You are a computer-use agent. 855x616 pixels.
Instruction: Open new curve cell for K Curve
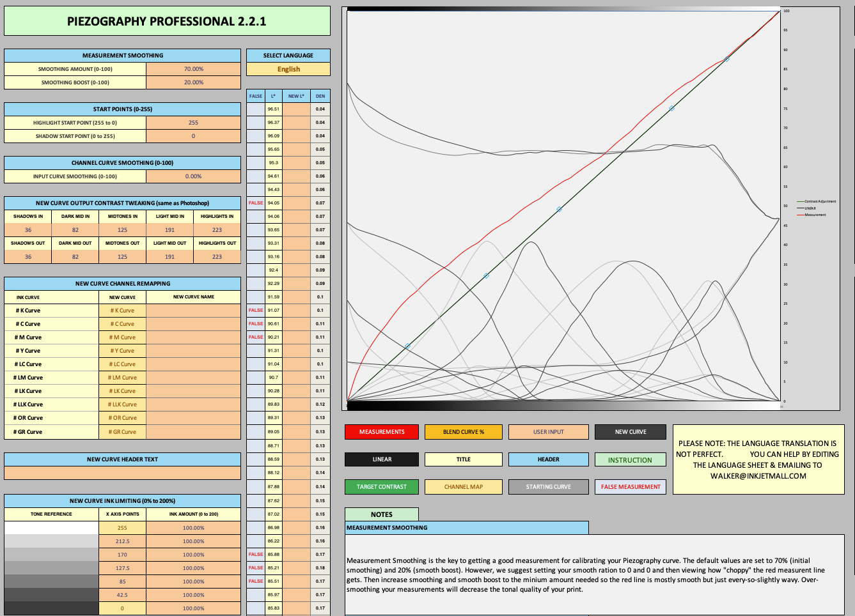tap(122, 311)
